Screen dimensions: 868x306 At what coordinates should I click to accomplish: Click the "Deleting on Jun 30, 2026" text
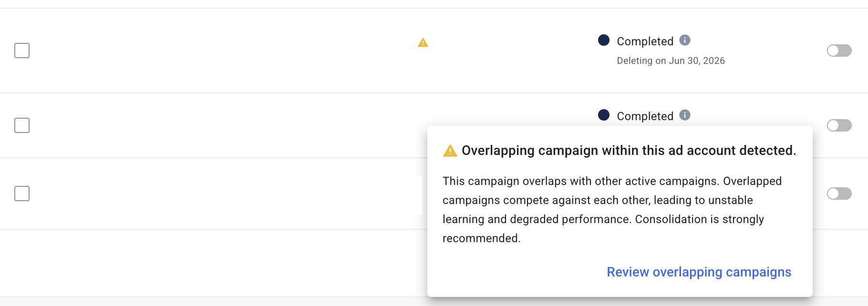(x=671, y=61)
